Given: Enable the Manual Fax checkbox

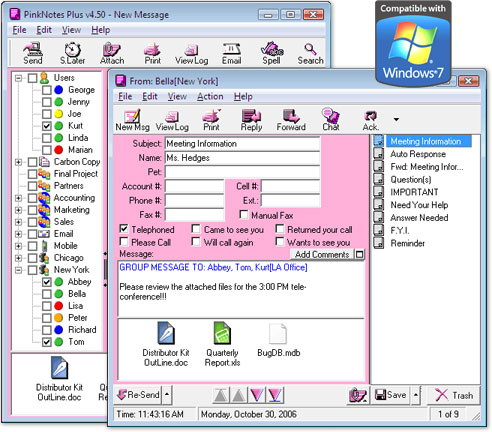Looking at the screenshot, I should 244,215.
